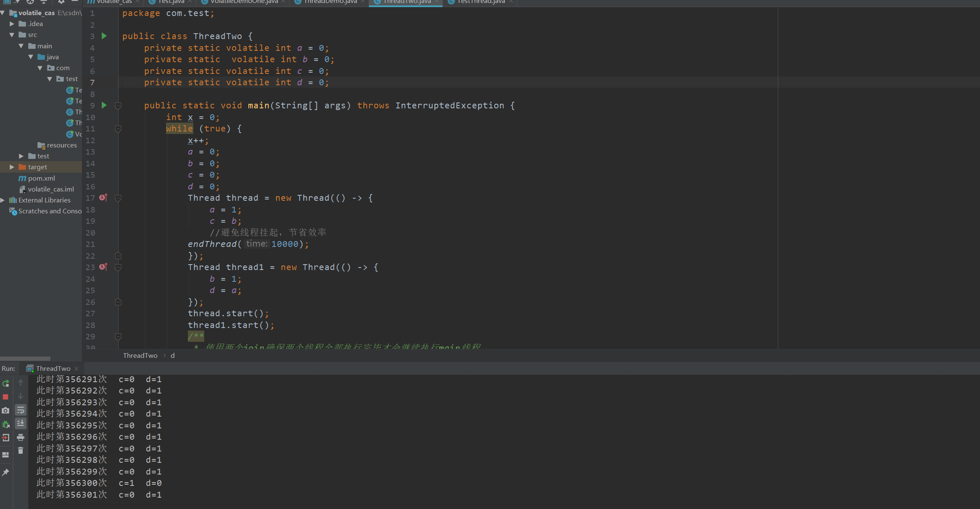Viewport: 980px width, 509px height.
Task: Stop the running ThreadTwo process
Action: (5, 397)
